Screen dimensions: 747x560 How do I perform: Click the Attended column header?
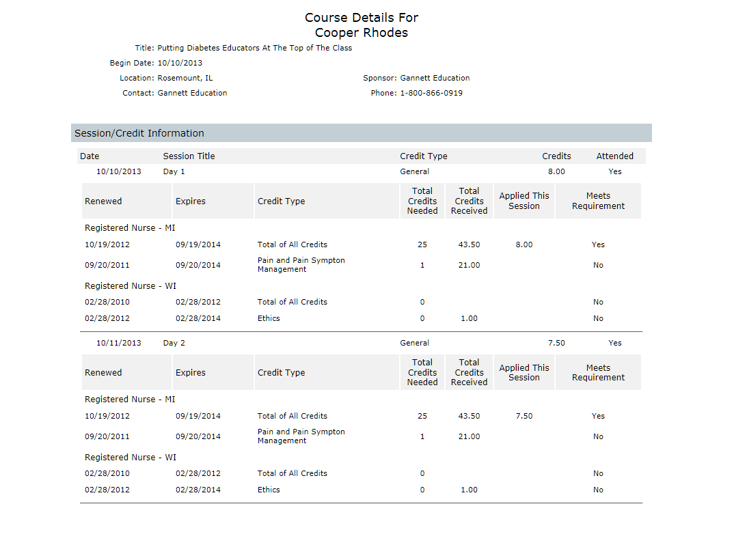pos(614,156)
